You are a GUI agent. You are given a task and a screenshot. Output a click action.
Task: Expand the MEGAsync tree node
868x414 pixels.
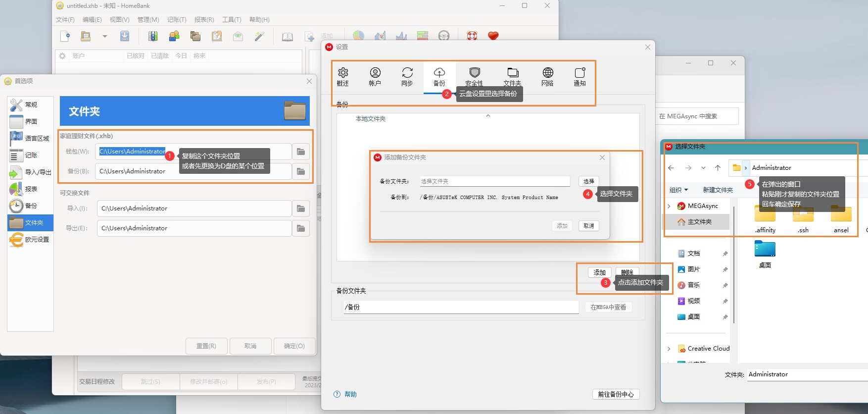(x=669, y=206)
